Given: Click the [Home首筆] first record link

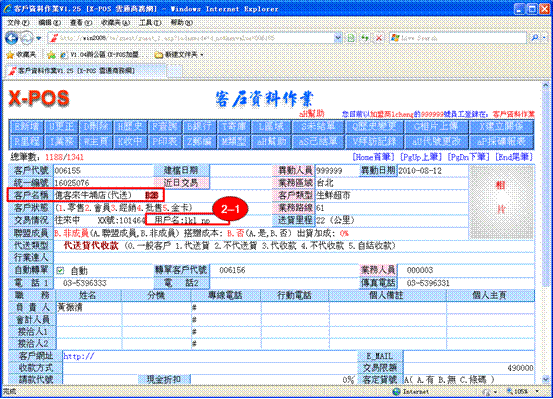Looking at the screenshot, I should [x=373, y=157].
